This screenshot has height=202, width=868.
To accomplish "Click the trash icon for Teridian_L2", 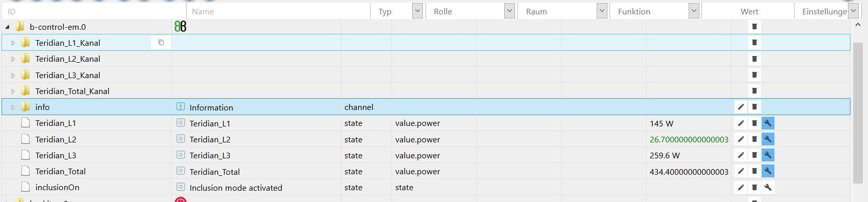I will 754,139.
